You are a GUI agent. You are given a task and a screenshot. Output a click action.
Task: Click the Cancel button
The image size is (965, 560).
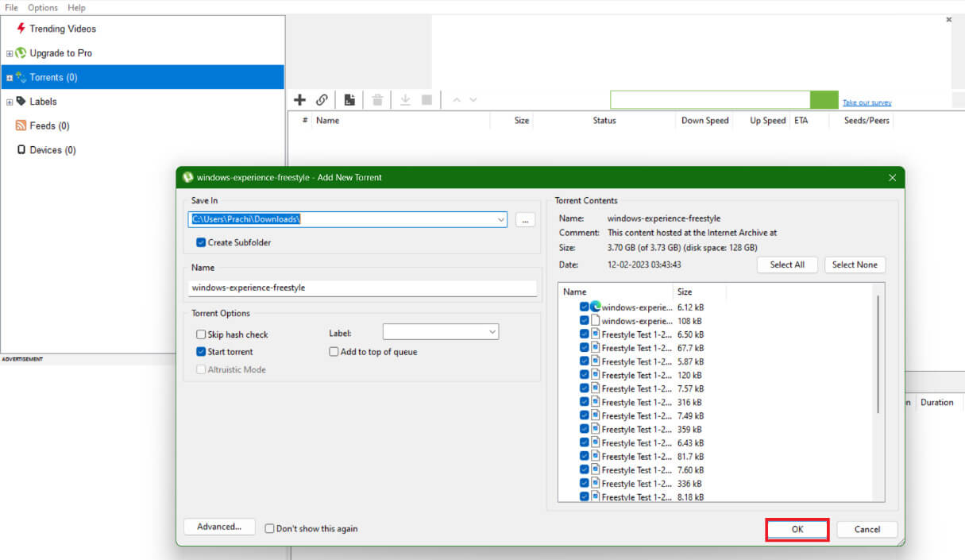click(x=867, y=529)
